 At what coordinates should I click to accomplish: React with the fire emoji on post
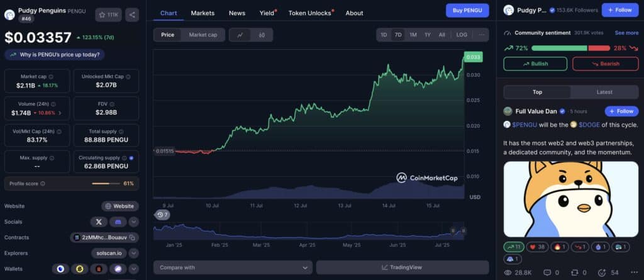point(560,247)
